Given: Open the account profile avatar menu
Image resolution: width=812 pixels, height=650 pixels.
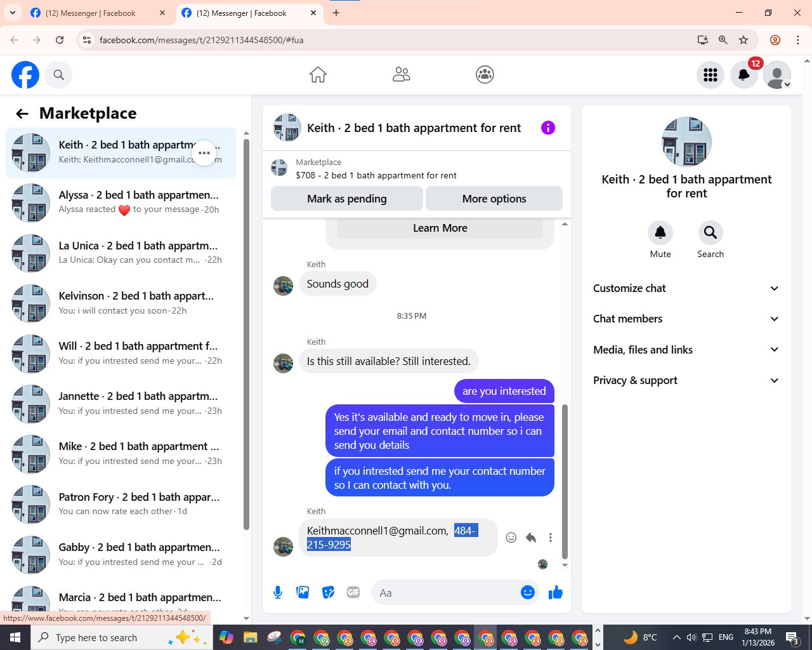Looking at the screenshot, I should click(777, 75).
